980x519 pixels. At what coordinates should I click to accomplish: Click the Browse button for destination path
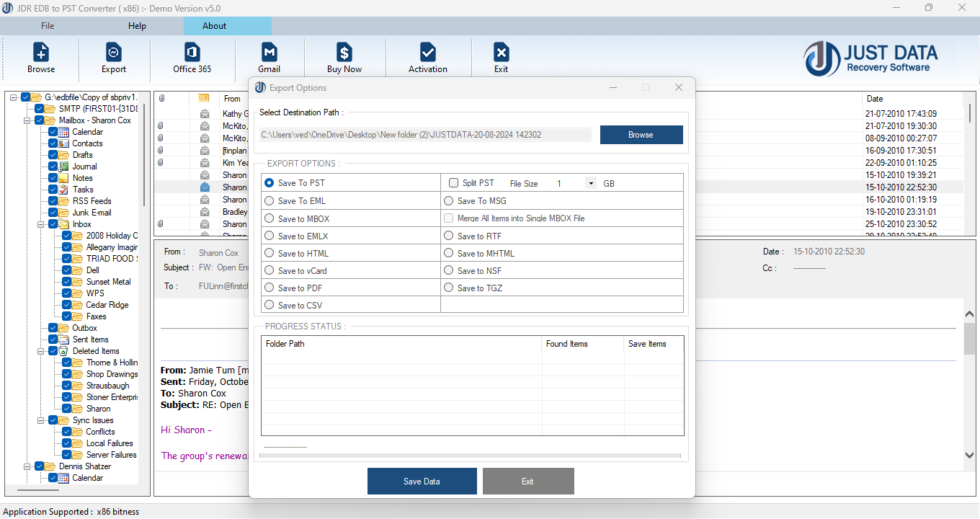pyautogui.click(x=641, y=135)
